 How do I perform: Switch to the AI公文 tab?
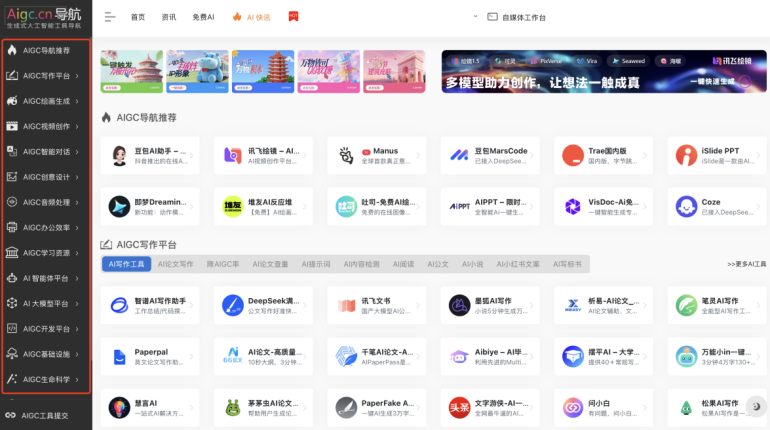click(x=438, y=264)
